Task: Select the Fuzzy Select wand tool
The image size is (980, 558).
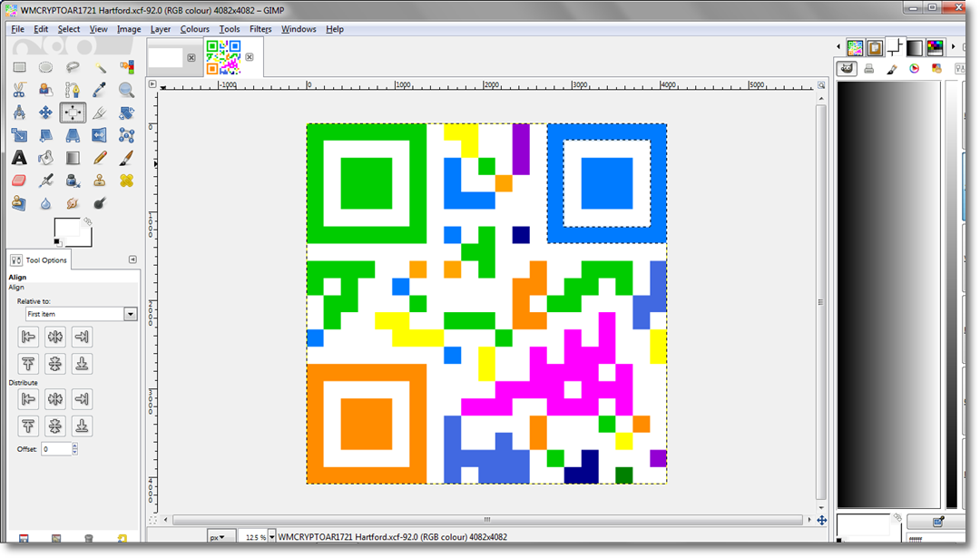Action: (x=100, y=67)
